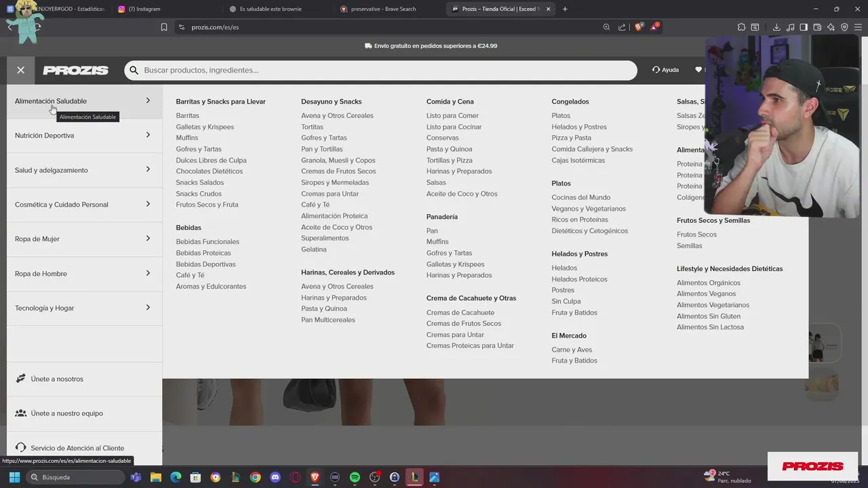
Task: Expand Cosmética y Cuidado Personal category
Action: 84,205
